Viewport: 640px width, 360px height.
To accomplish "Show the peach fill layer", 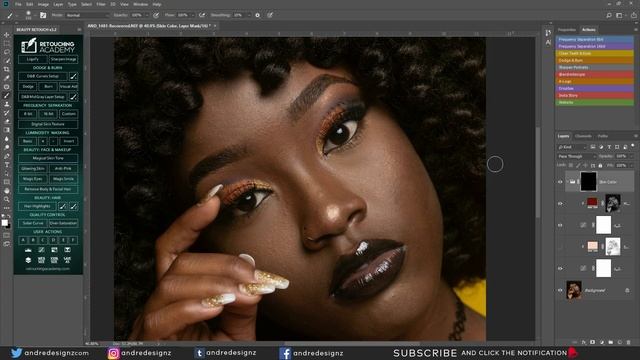I will (x=560, y=247).
